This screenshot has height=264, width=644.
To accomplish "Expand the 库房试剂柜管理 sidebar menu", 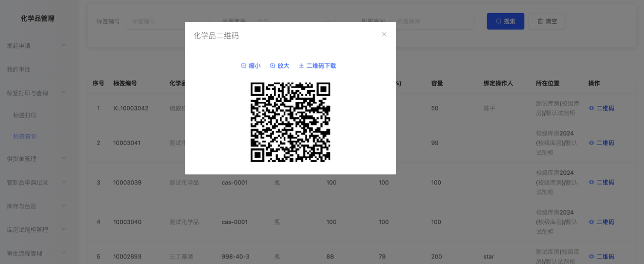I will (39, 229).
